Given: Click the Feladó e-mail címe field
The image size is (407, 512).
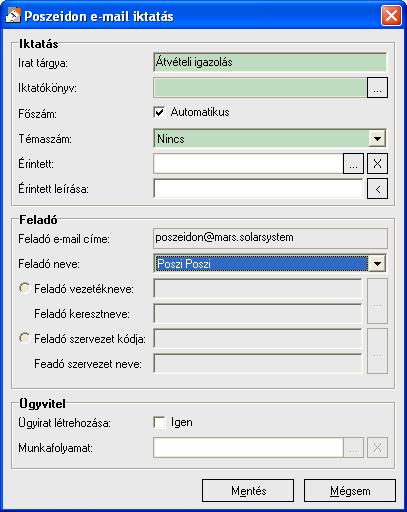Looking at the screenshot, I should point(270,238).
